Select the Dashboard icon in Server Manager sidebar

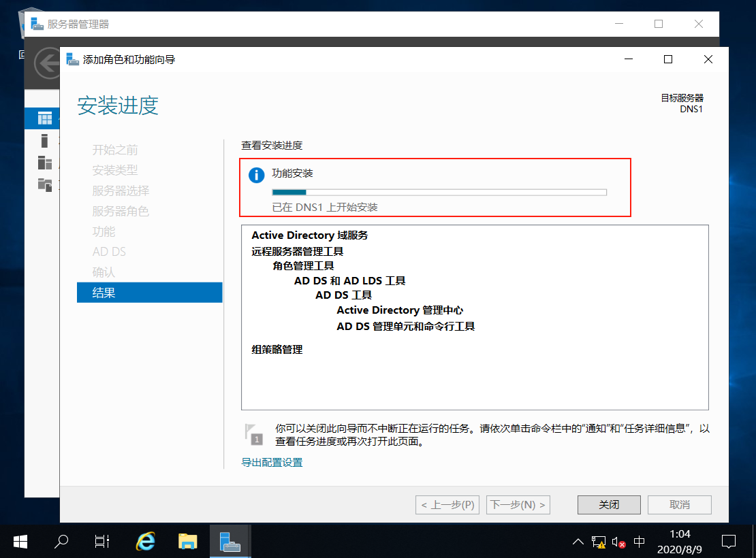[x=45, y=118]
